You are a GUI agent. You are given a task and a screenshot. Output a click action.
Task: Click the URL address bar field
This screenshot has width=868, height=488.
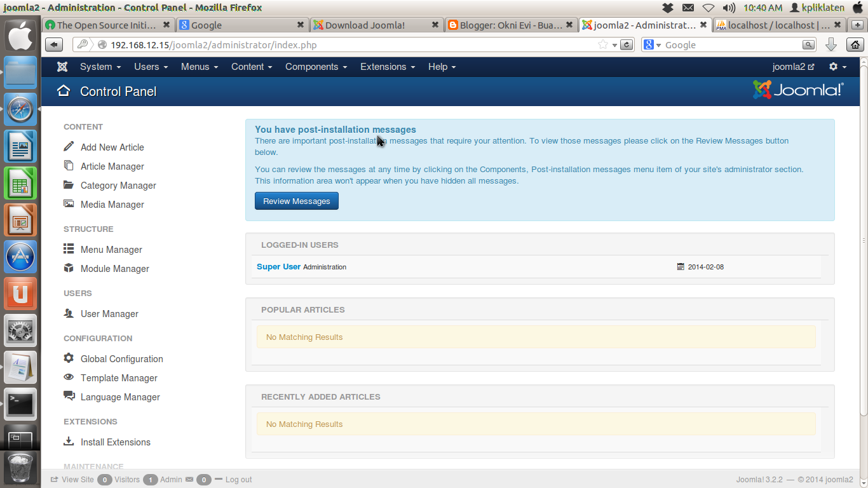353,45
